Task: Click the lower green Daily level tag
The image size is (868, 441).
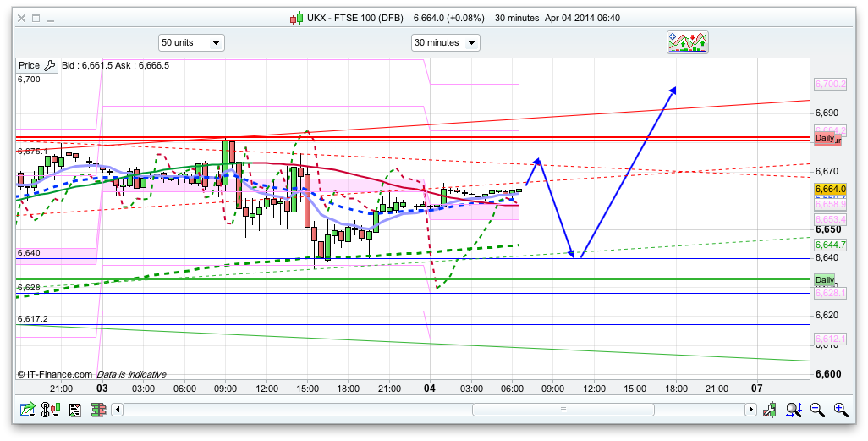Action: tap(824, 280)
